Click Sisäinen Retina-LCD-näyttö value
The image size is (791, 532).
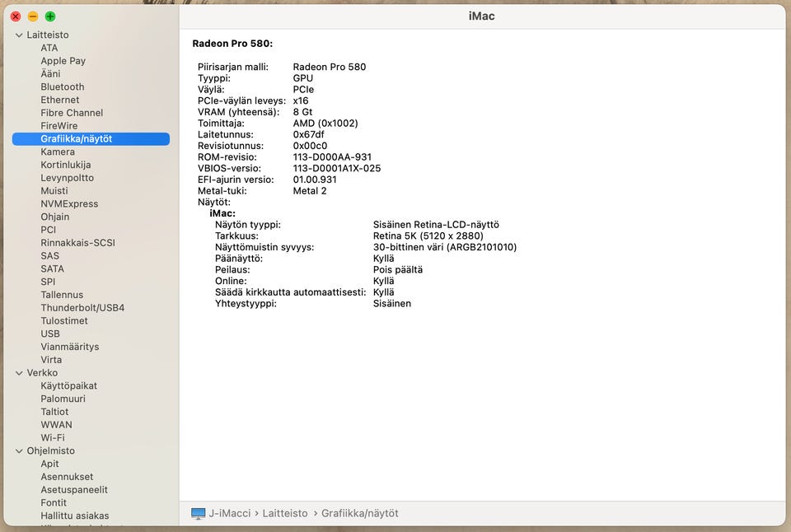click(437, 225)
